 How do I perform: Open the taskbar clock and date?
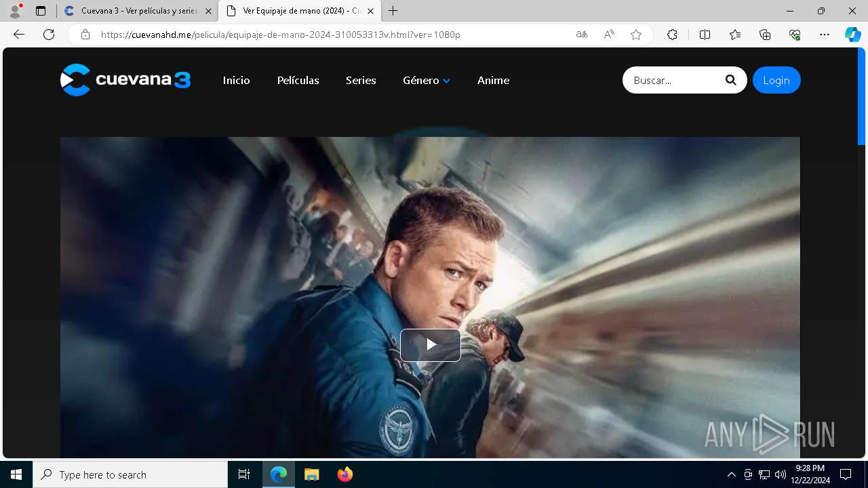click(x=810, y=474)
